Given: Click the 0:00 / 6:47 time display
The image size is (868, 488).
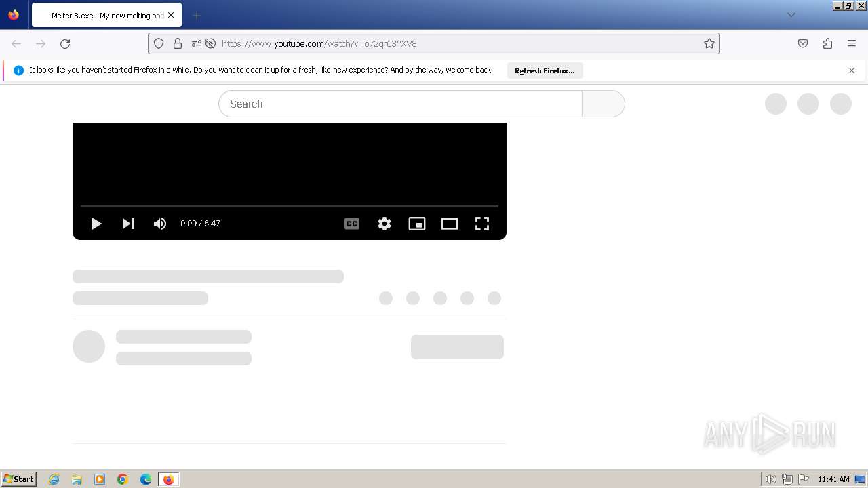Looking at the screenshot, I should tap(200, 224).
